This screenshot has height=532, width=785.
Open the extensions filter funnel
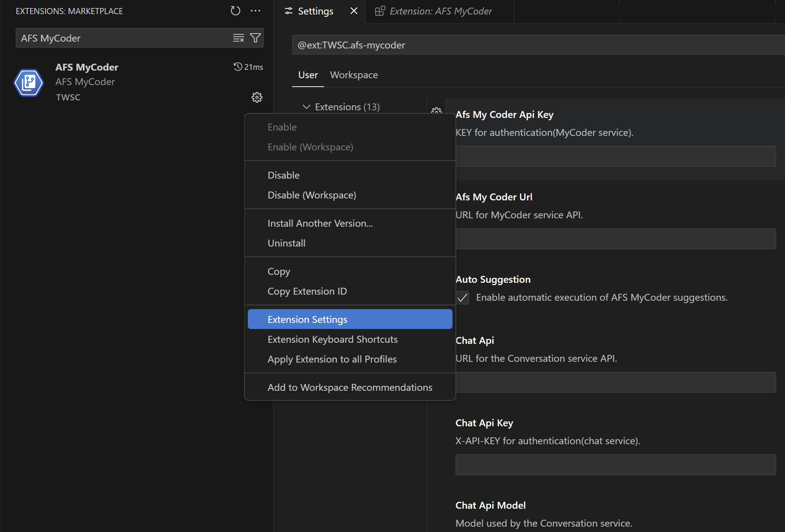click(255, 38)
